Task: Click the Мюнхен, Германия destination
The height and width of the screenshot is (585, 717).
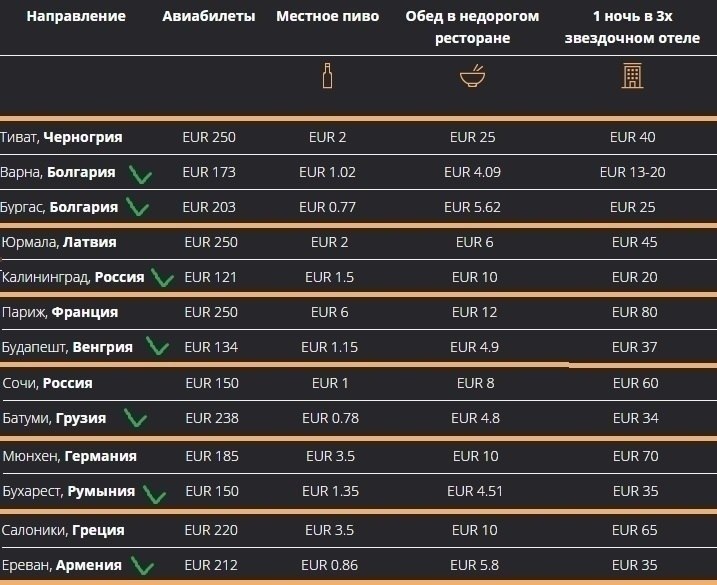Action: pyautogui.click(x=70, y=456)
